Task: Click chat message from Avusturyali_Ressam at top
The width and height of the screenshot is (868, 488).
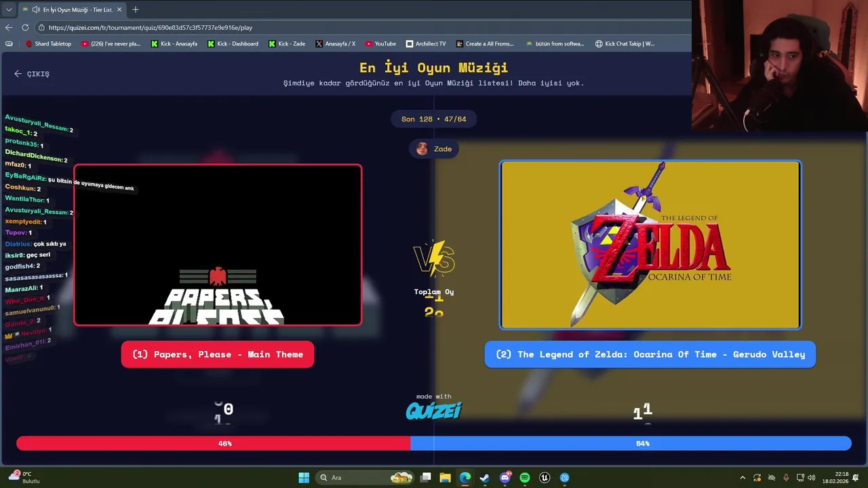Action: click(39, 123)
